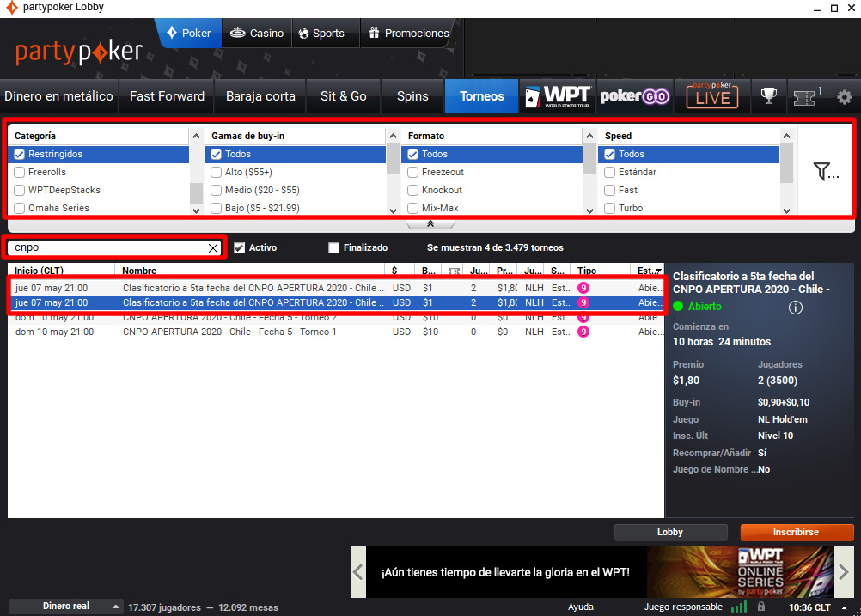Tick the Omaha Series category checkbox
The width and height of the screenshot is (861, 616).
coord(19,209)
